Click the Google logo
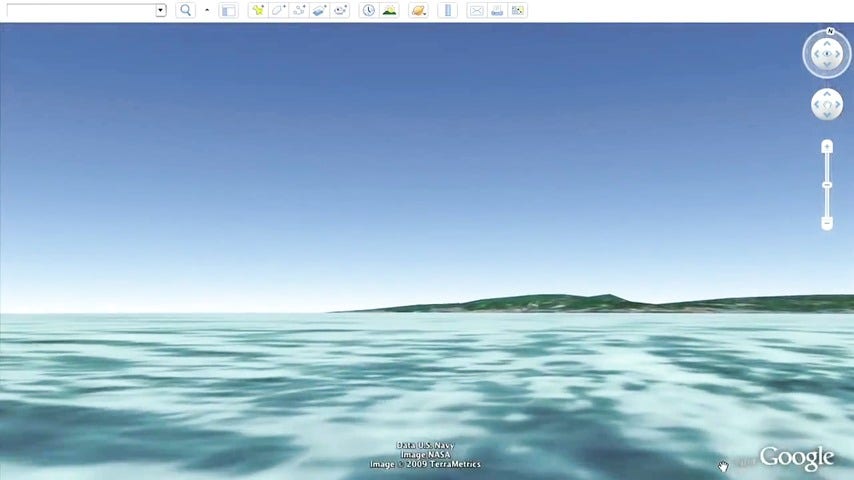This screenshot has height=480, width=854. coord(796,458)
